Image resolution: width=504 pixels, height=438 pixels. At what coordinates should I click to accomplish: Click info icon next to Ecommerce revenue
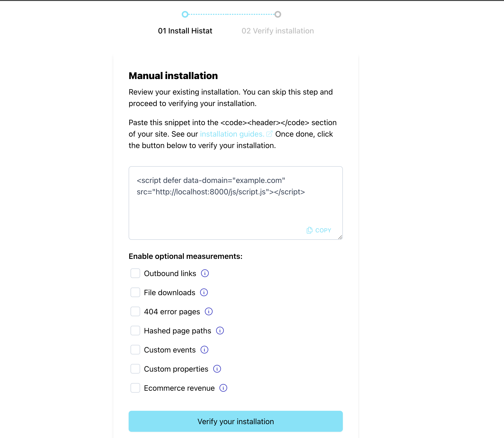coord(223,388)
